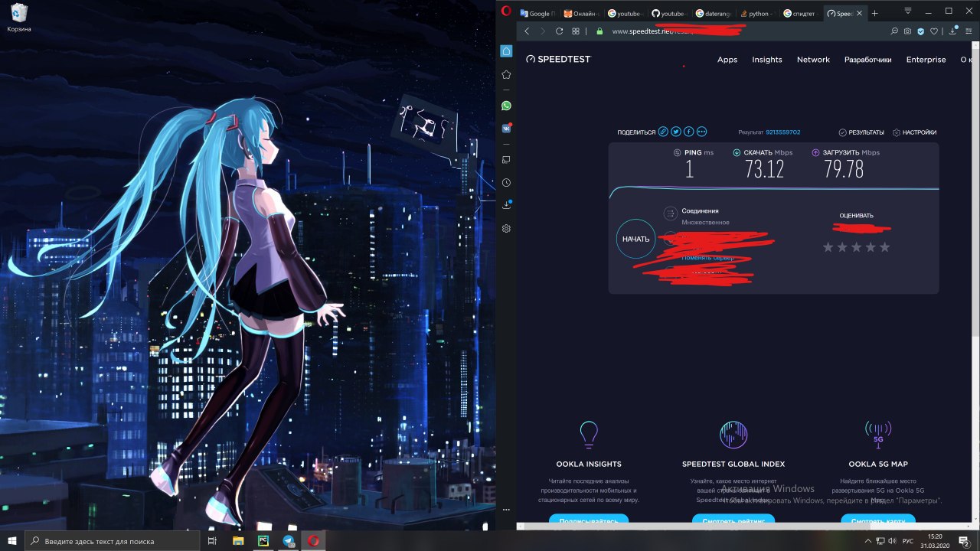Open a new browser tab
The height and width of the screenshot is (551, 980).
point(875,13)
